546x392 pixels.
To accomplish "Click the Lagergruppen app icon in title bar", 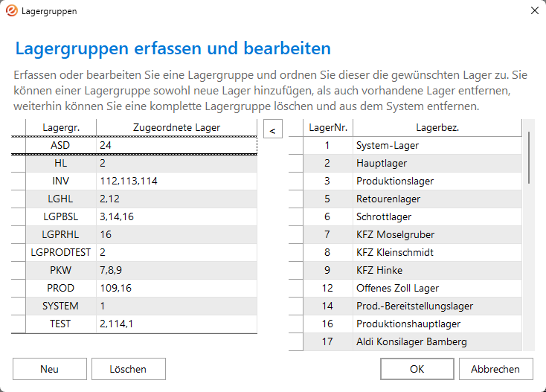I will click(11, 11).
